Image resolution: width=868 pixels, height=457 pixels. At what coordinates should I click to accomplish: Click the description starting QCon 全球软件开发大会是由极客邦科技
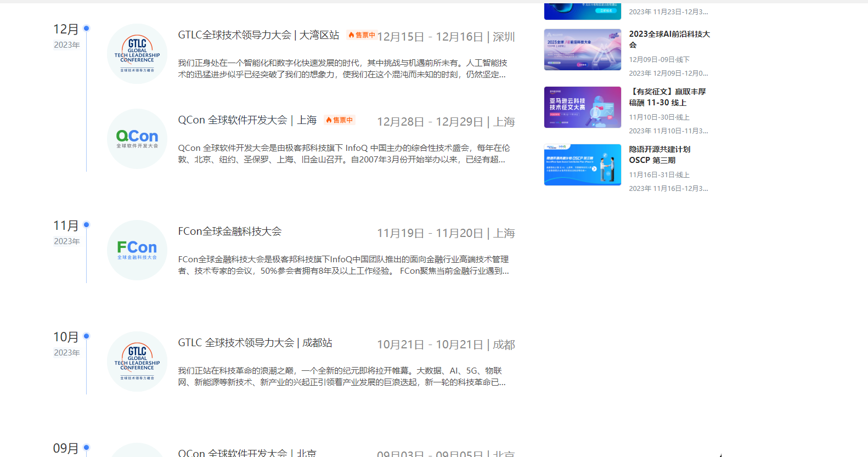coord(344,154)
